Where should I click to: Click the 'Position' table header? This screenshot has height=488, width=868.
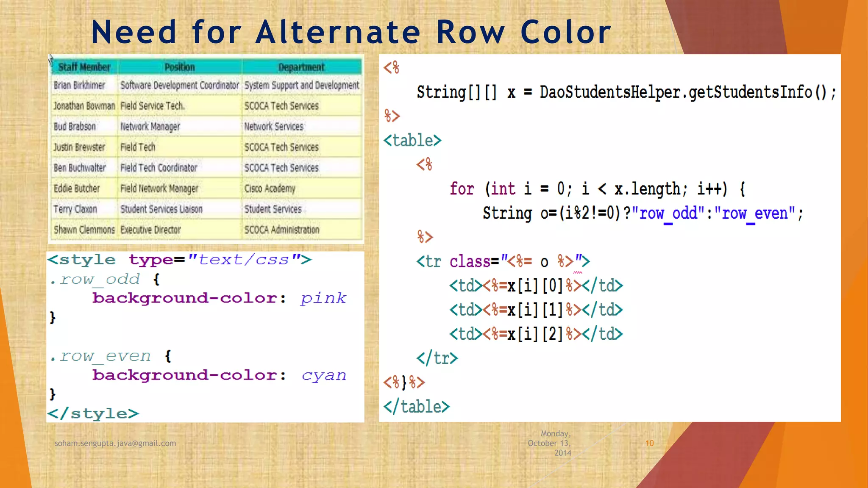click(x=180, y=67)
